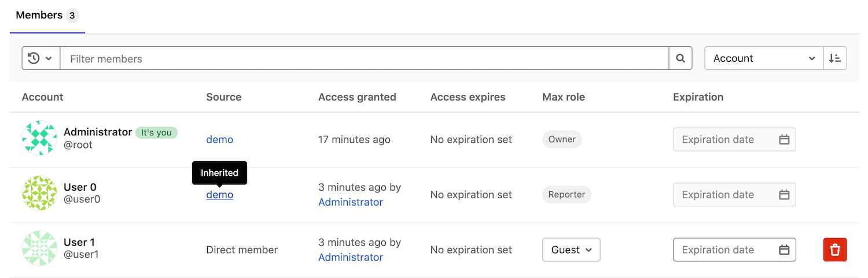Click the User 0 avatar

39,193
